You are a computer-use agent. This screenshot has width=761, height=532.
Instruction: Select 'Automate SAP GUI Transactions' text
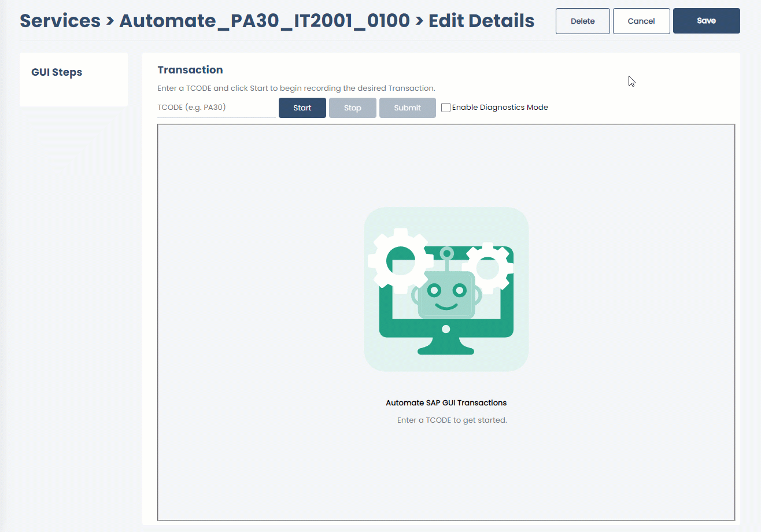coord(446,403)
